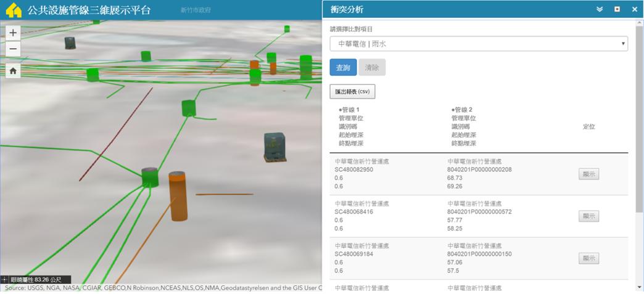Click the 眼睛屬性 83.26 公尺 status readout
This screenshot has height=294, width=644.
(36, 280)
